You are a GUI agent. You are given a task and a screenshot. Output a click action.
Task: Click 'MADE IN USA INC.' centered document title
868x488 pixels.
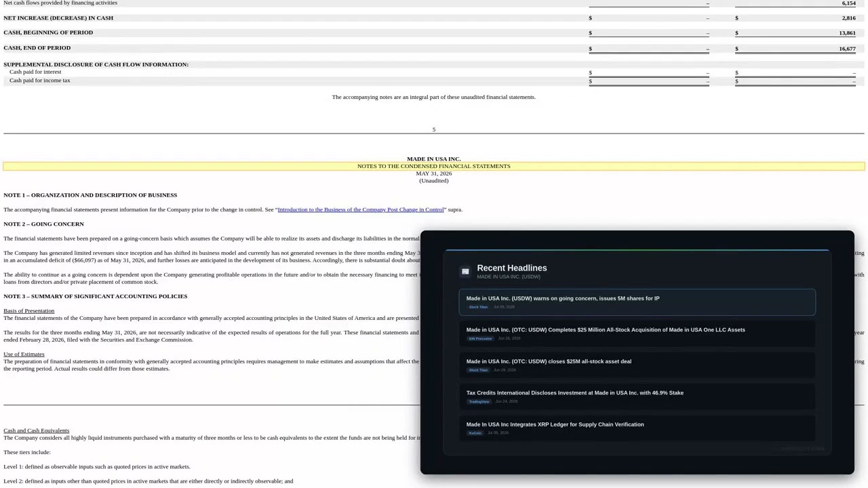click(x=434, y=159)
